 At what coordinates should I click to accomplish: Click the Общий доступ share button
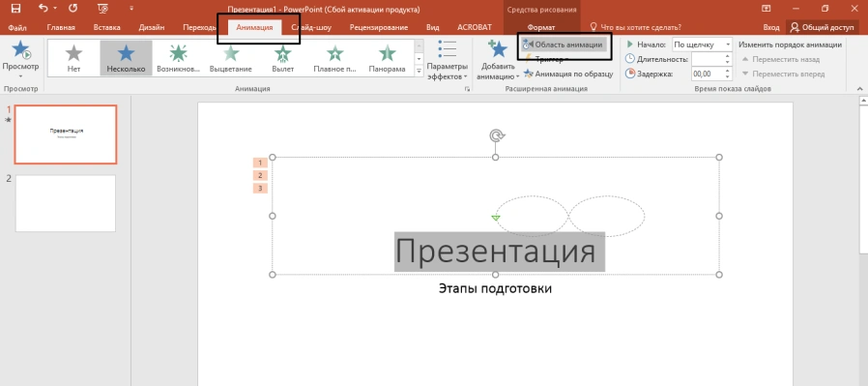(x=823, y=27)
